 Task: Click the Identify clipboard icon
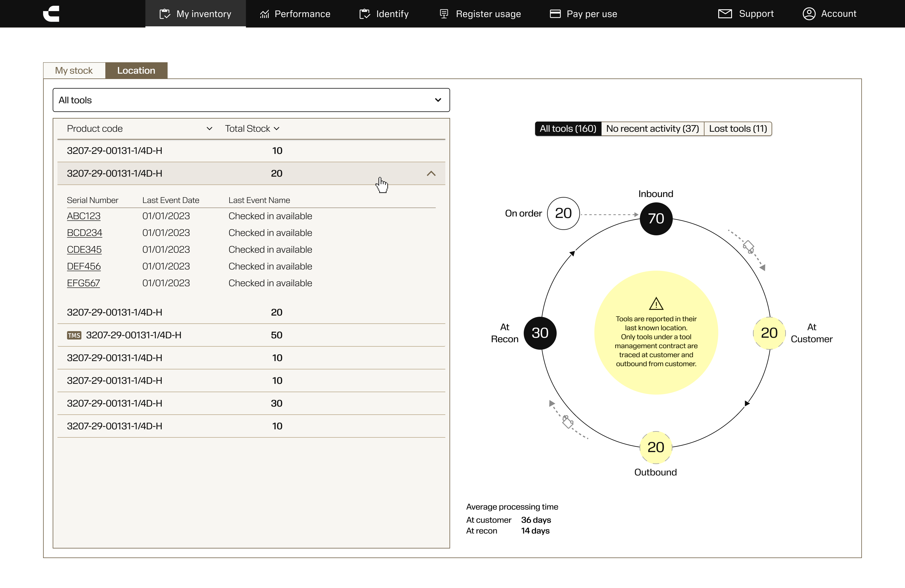[365, 14]
